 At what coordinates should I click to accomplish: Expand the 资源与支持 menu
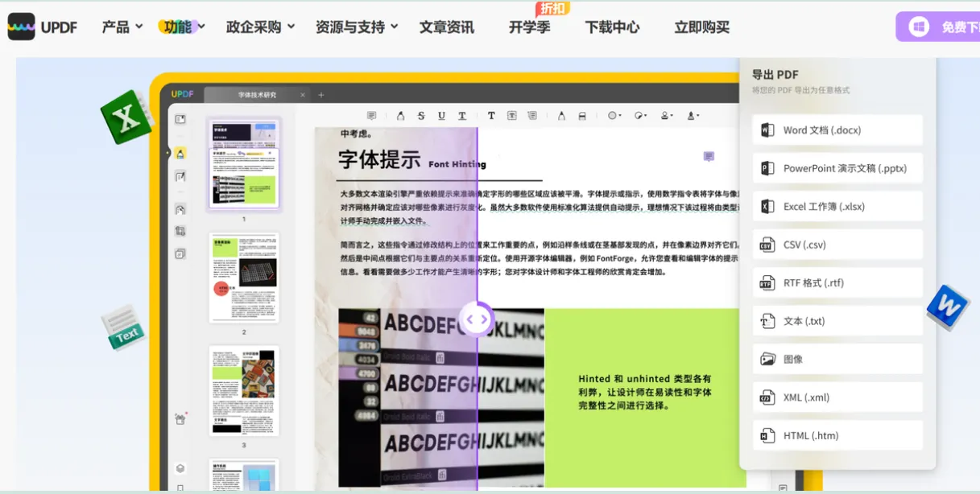357,27
